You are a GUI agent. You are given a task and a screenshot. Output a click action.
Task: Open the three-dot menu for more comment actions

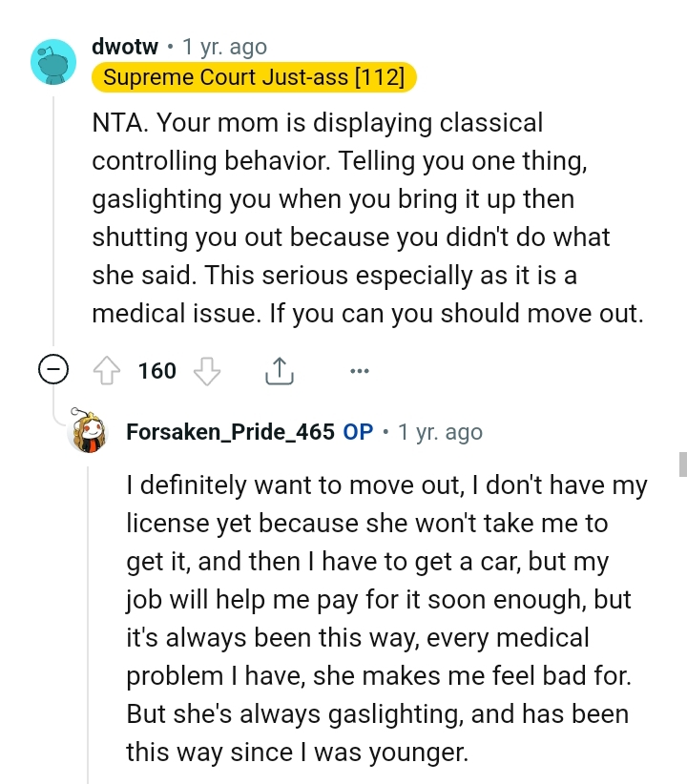tap(360, 370)
